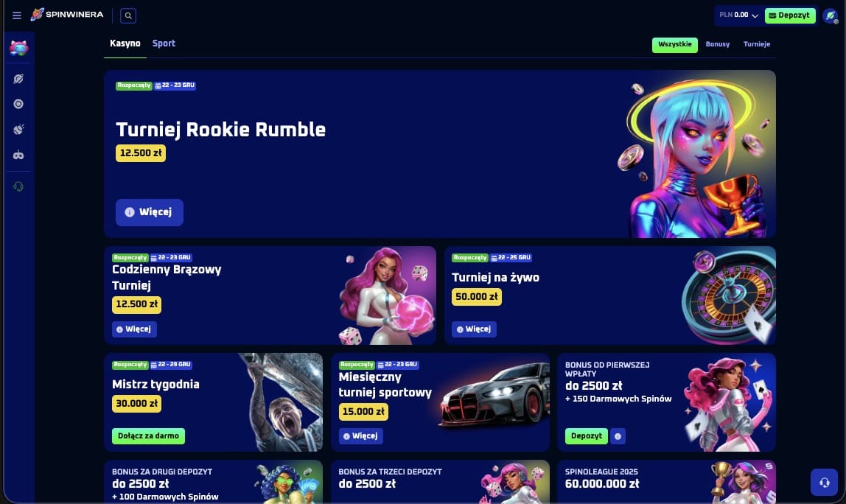This screenshot has height=504, width=846.
Task: Click the pink robot mascot icon
Action: 18,48
